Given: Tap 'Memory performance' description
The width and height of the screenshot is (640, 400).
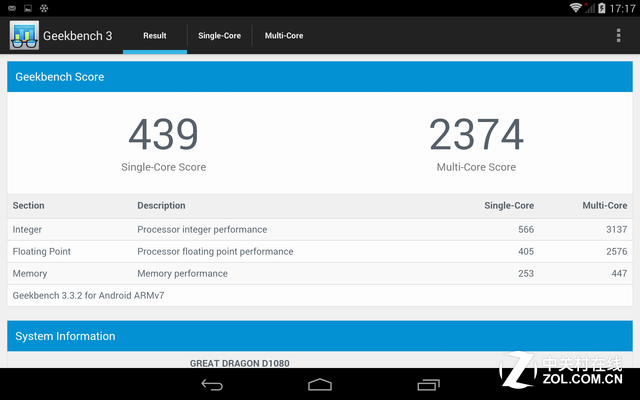Looking at the screenshot, I should [182, 273].
